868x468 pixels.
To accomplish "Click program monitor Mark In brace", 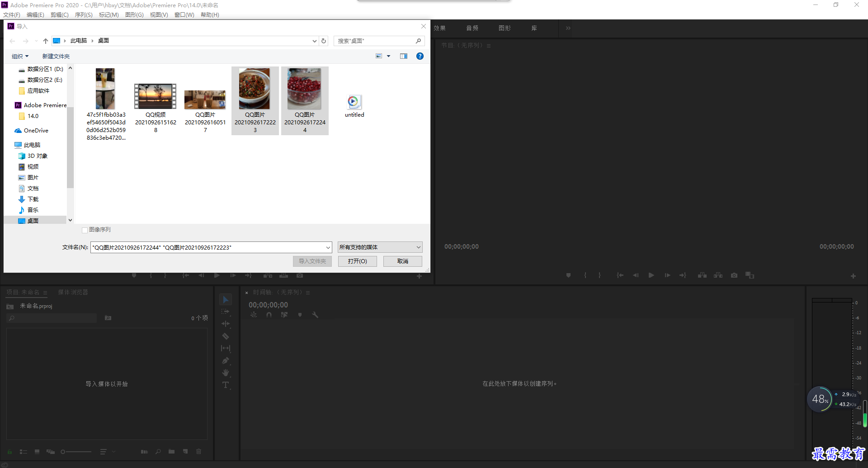I will (x=585, y=275).
